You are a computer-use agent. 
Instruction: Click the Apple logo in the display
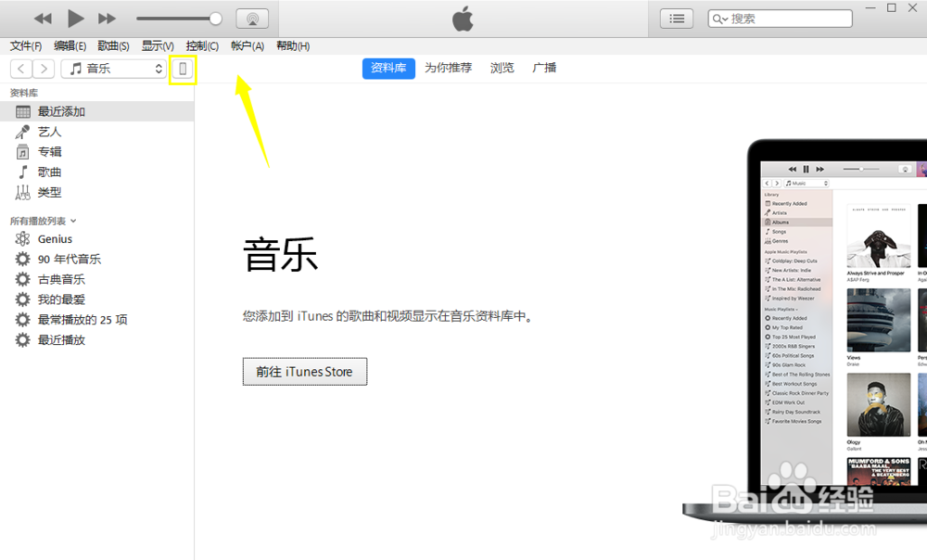coord(463,19)
